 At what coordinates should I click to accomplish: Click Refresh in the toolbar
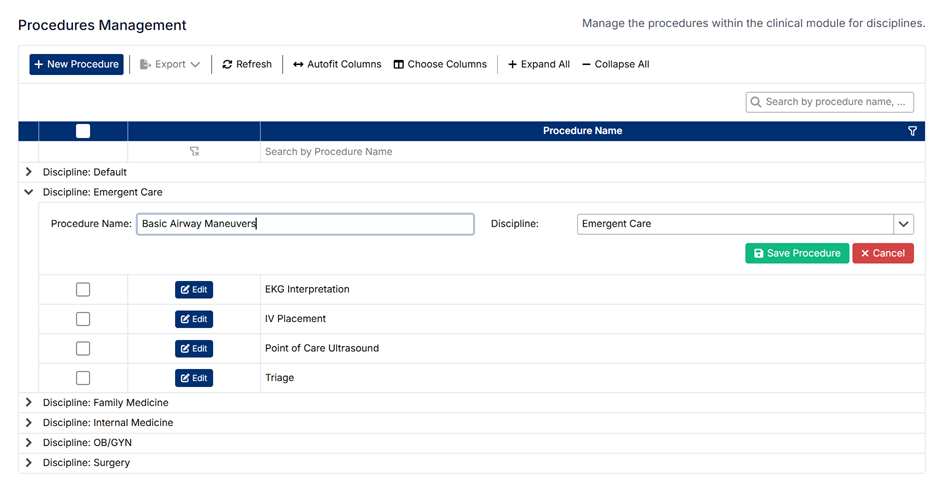pos(247,64)
